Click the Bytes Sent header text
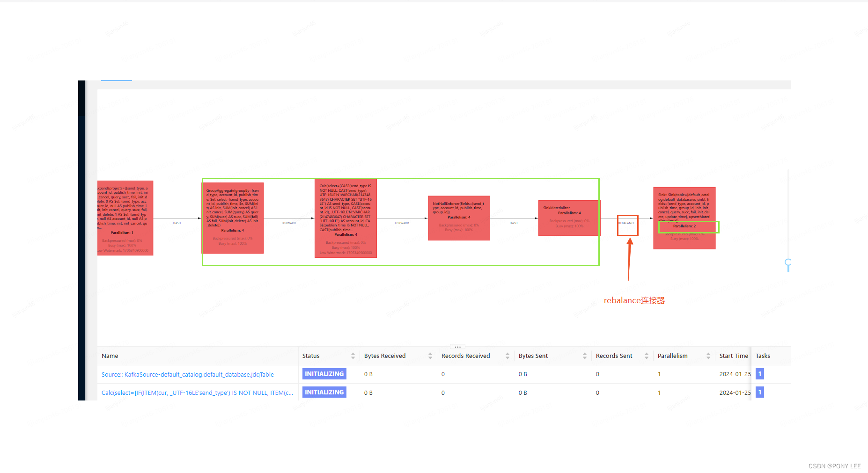 (x=533, y=356)
